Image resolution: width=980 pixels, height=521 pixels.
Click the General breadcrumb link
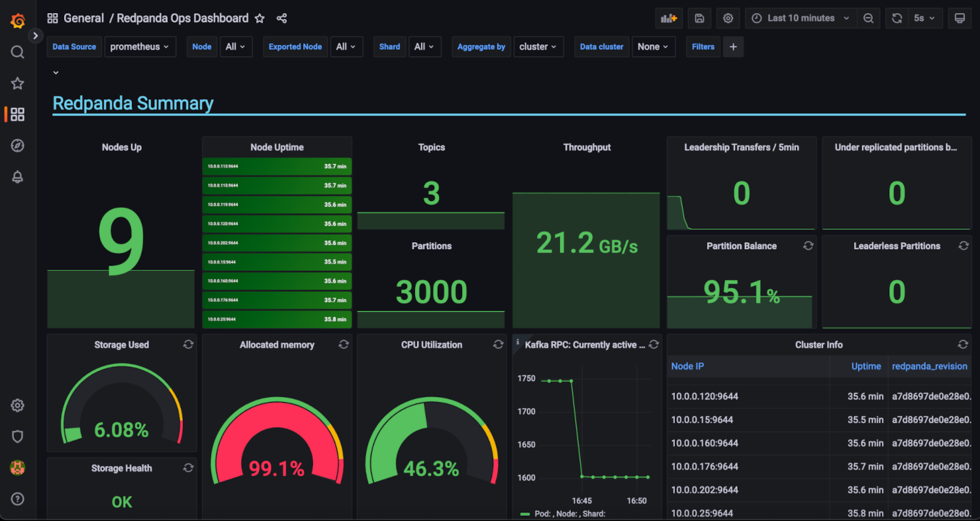[83, 18]
